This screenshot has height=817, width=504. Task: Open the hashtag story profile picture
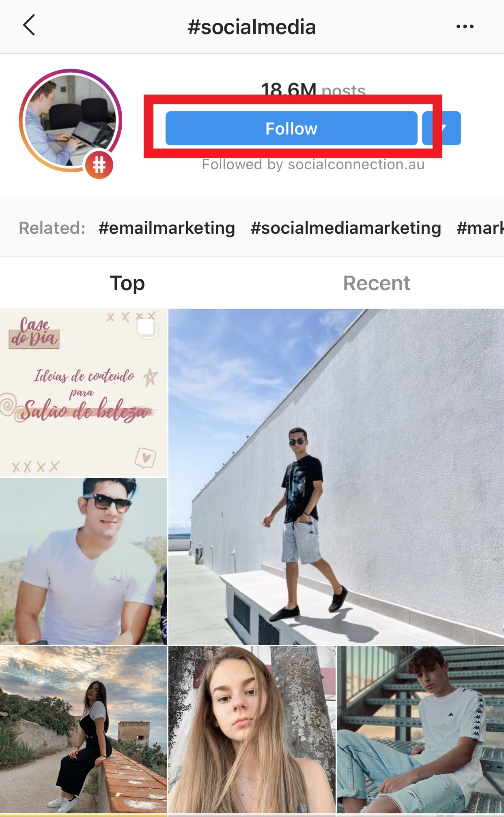(71, 121)
